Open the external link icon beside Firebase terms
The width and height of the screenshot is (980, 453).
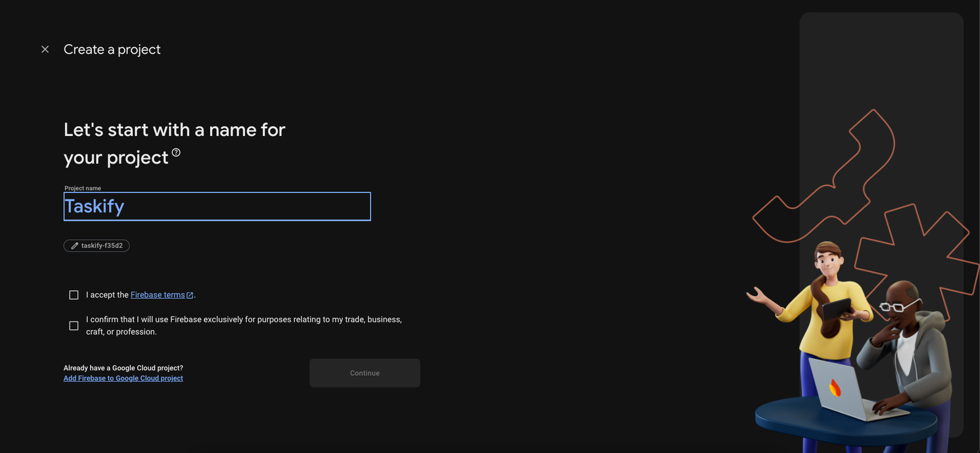pos(190,295)
